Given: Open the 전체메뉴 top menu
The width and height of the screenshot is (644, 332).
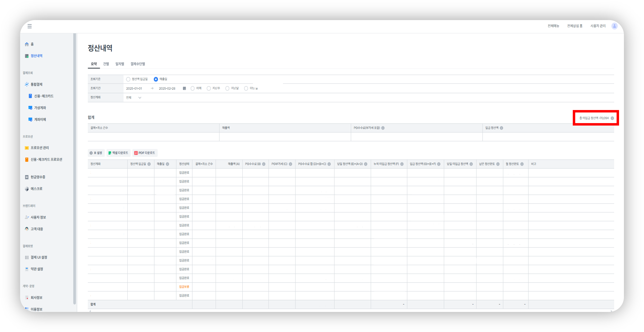Looking at the screenshot, I should (x=553, y=26).
